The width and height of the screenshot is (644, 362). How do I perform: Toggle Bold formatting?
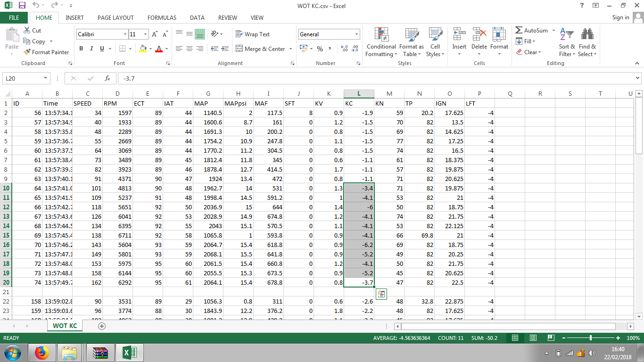pos(81,49)
